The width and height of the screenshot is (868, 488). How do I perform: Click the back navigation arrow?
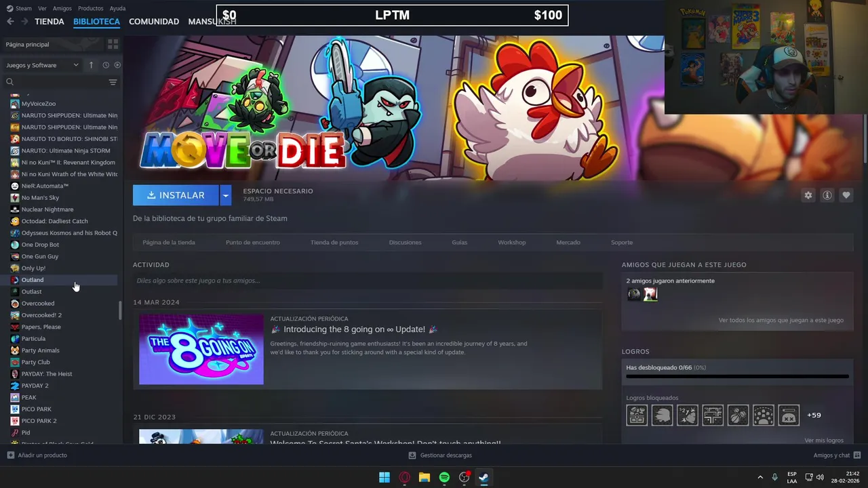pos(10,22)
